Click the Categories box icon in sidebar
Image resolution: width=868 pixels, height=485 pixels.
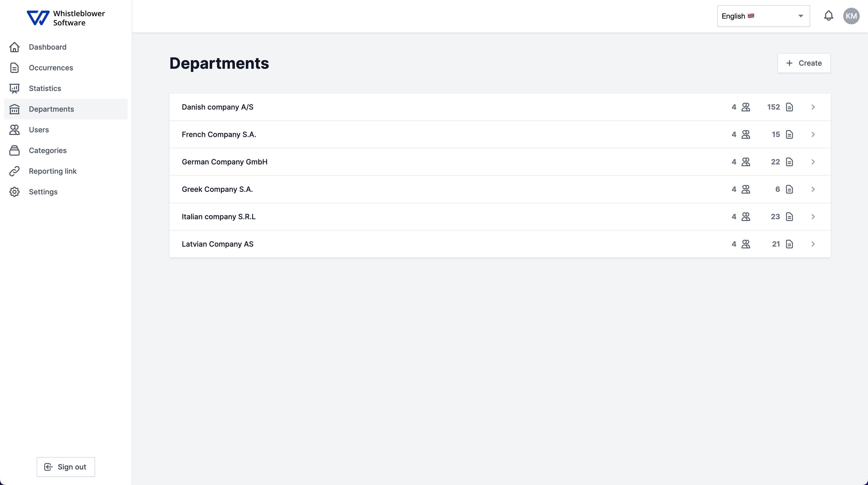tap(14, 150)
